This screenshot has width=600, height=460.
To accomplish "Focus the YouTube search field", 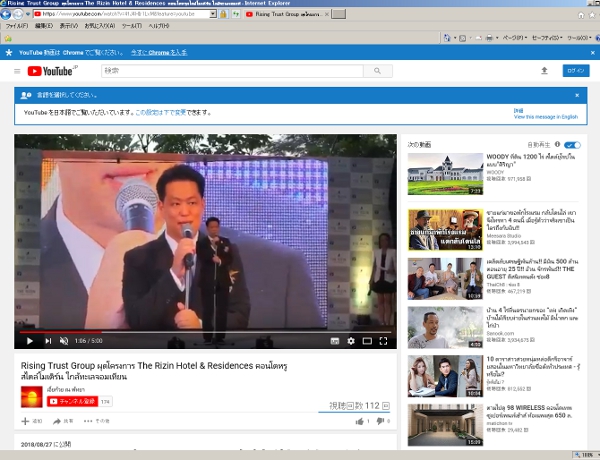I will click(232, 71).
